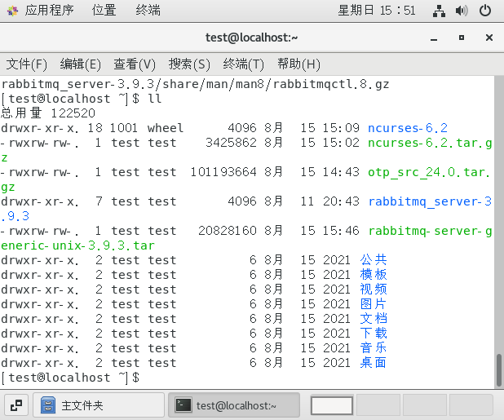Click the 桌面 directory name
Viewport: 504px width, 420px height.
374,363
